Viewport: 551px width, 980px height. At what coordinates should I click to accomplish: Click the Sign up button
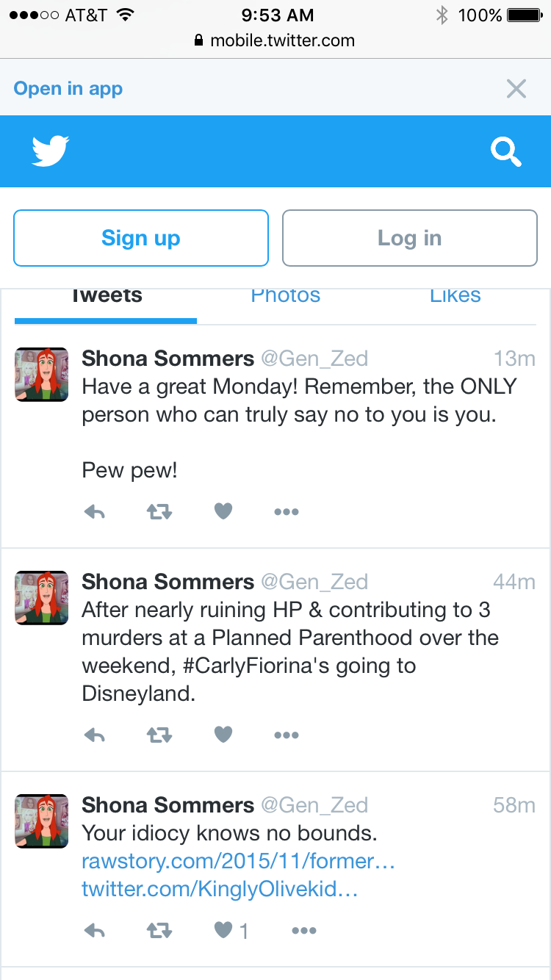click(141, 238)
